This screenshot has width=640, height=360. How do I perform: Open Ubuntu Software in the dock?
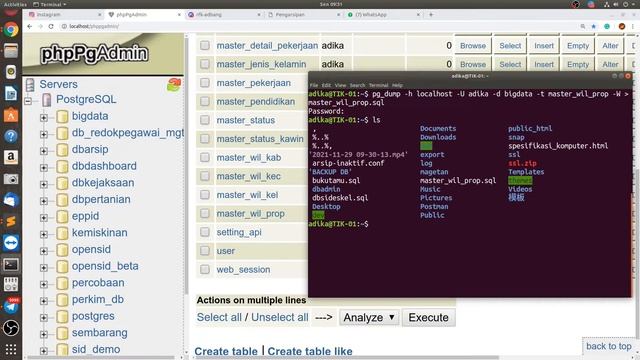(11, 115)
